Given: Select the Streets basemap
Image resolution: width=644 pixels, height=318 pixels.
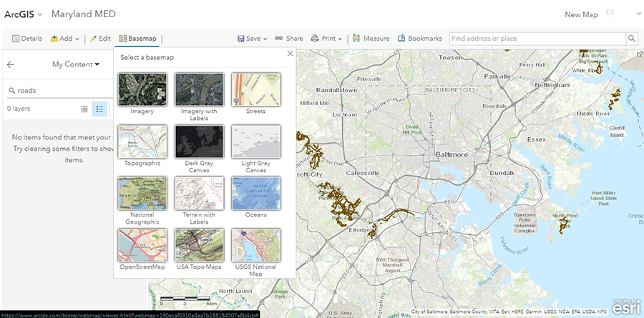Looking at the screenshot, I should click(256, 89).
